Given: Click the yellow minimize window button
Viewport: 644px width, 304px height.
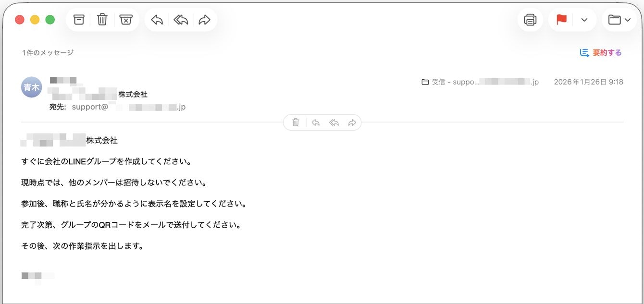Looking at the screenshot, I should tap(35, 20).
